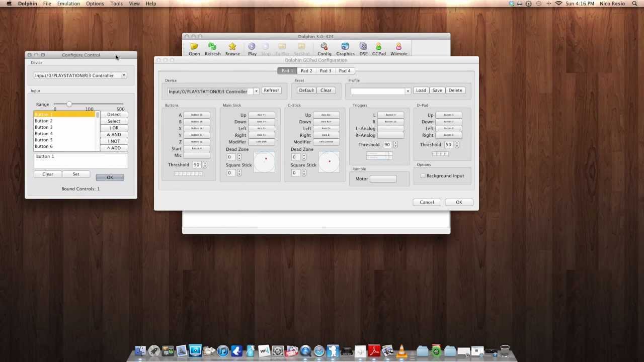This screenshot has height=362, width=644.
Task: Switch to the Pad 3 tab
Action: click(x=326, y=71)
